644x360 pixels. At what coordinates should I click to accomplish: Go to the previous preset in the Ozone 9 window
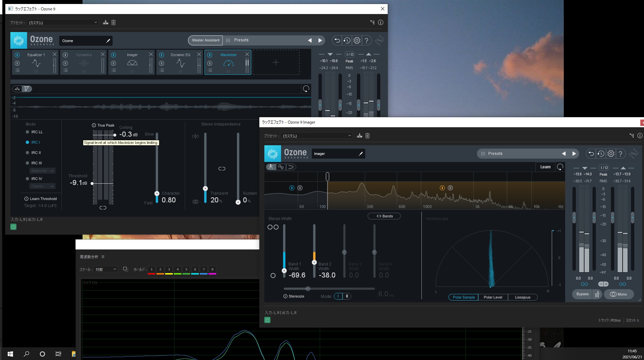coord(310,40)
